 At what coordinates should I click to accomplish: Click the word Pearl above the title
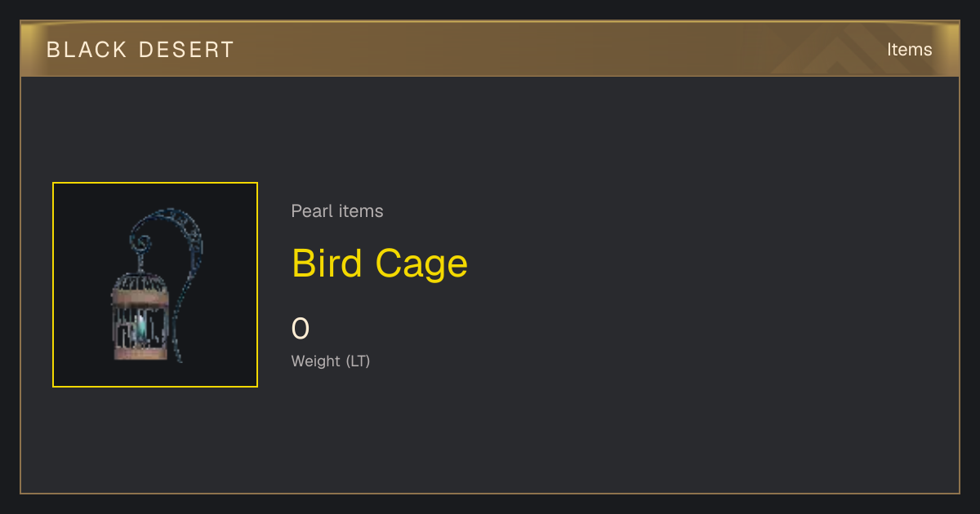(x=310, y=211)
